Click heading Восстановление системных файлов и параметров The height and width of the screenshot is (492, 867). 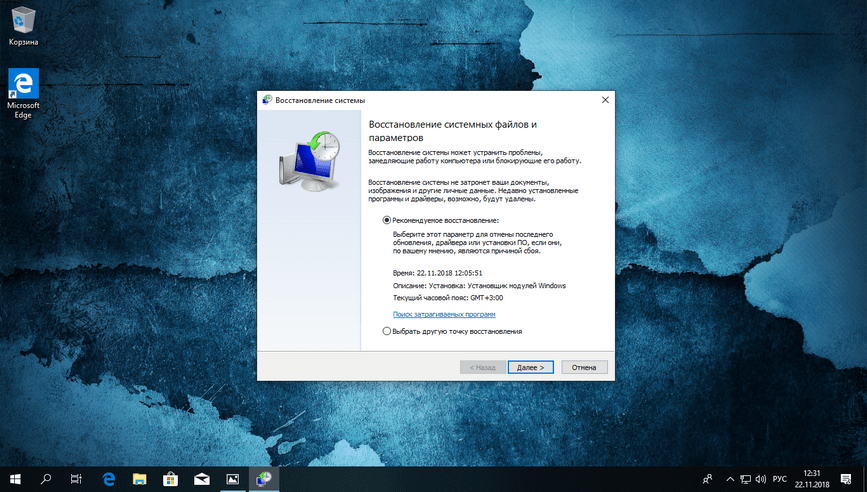point(453,130)
